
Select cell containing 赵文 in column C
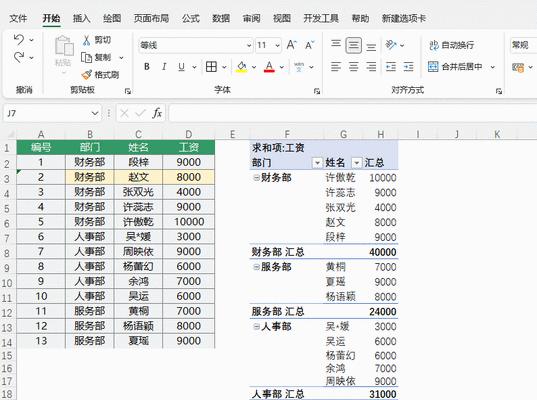138,177
